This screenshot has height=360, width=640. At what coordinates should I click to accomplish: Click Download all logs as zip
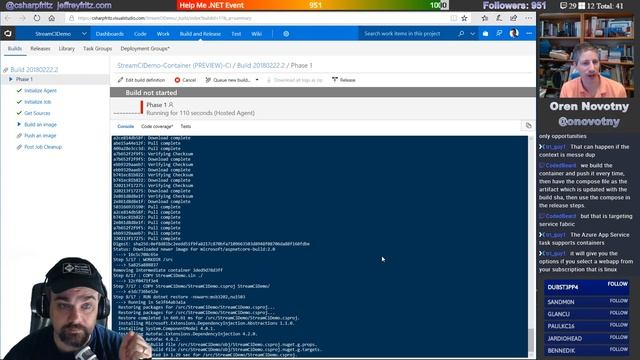(294, 80)
